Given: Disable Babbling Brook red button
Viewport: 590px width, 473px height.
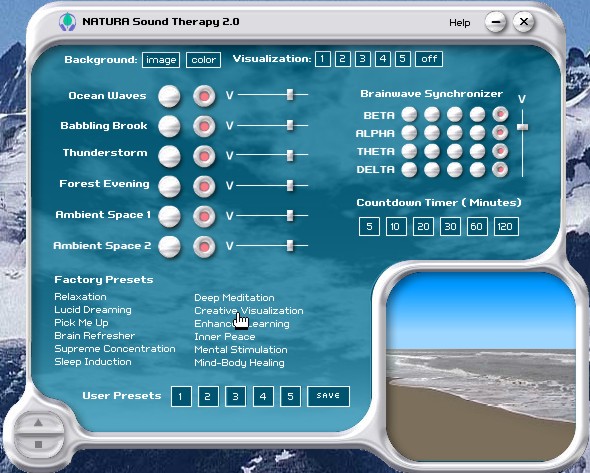Looking at the screenshot, I should (x=204, y=126).
